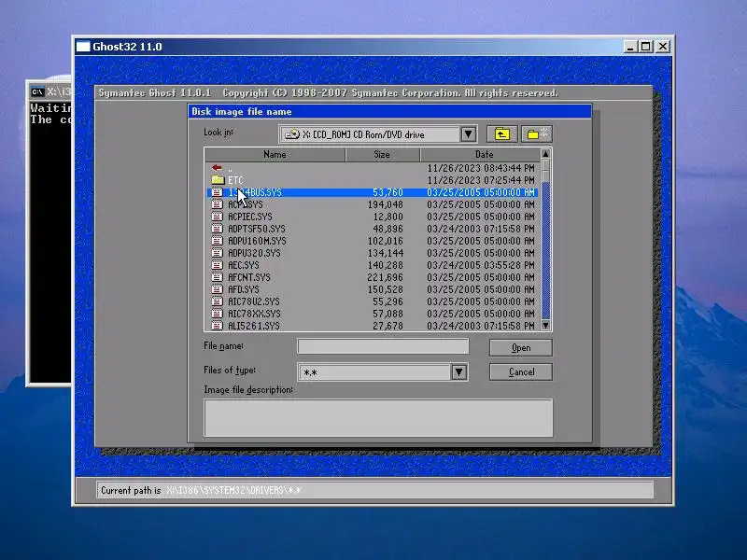Select the file name AFD.SYS
Screen dimensions: 747x560
[244, 289]
